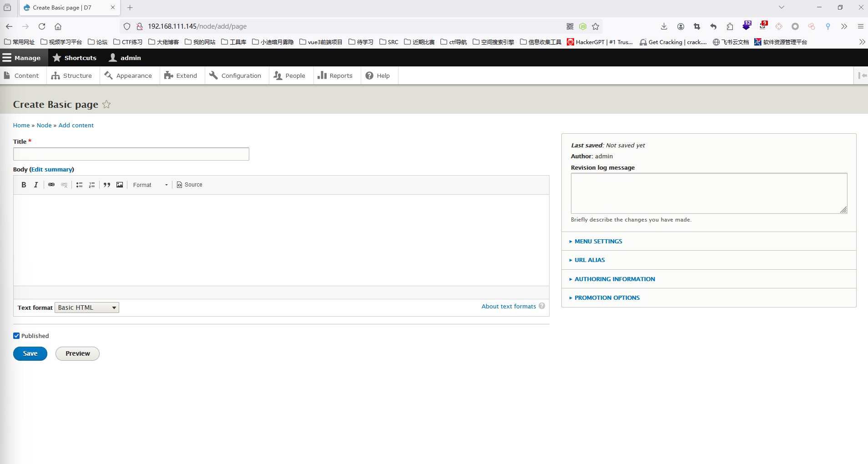Viewport: 868px width, 464px height.
Task: Click inside the Title input field
Action: coord(131,154)
